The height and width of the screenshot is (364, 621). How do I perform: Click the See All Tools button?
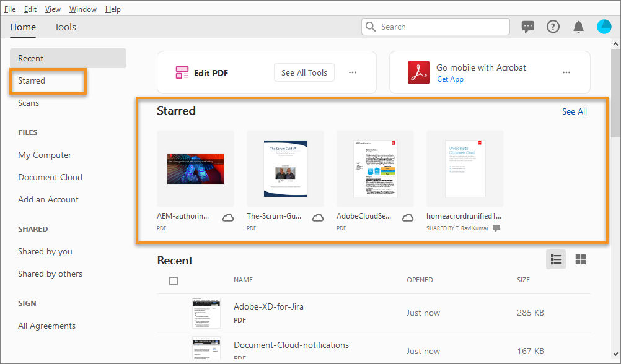click(304, 72)
